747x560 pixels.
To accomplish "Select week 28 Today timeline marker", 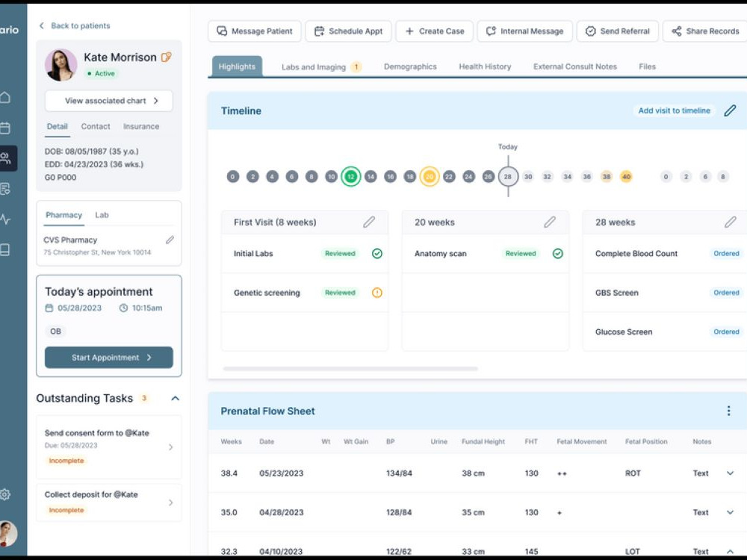I will pyautogui.click(x=508, y=177).
